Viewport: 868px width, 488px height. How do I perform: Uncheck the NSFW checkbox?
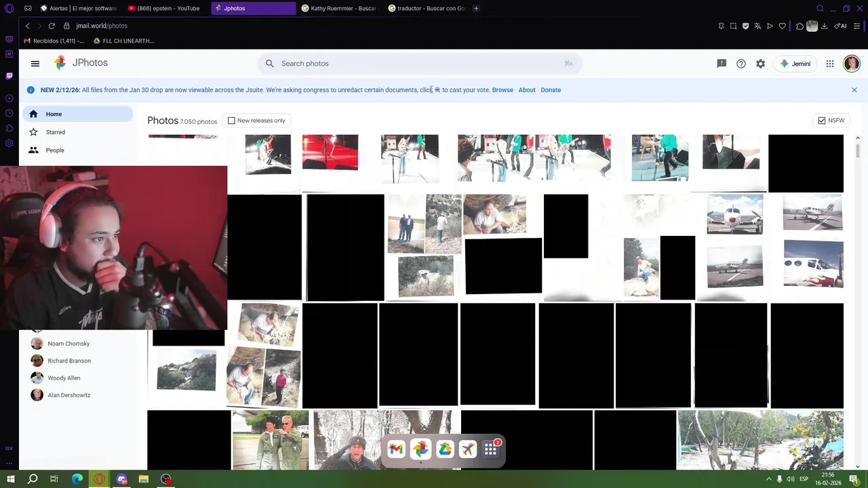[x=822, y=121]
